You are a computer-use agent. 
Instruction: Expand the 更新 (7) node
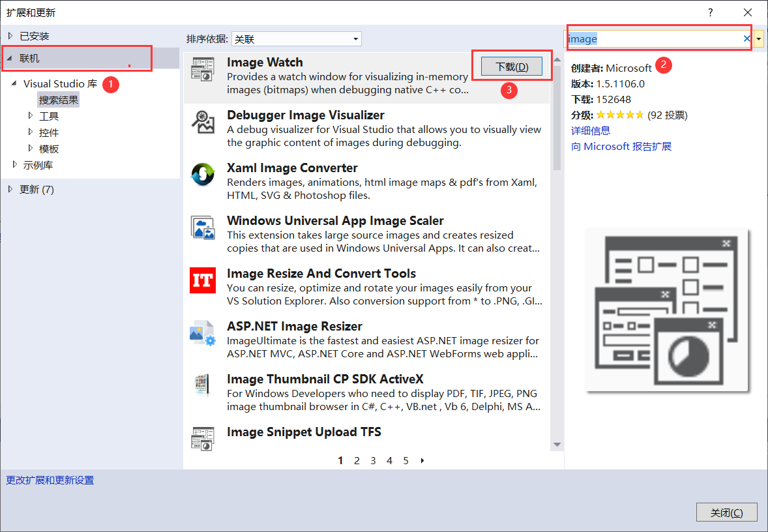[10, 189]
